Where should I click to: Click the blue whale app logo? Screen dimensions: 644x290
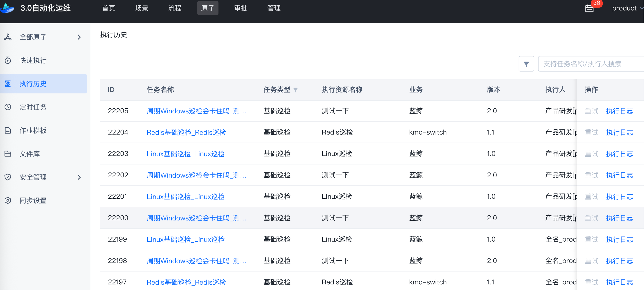(7, 8)
